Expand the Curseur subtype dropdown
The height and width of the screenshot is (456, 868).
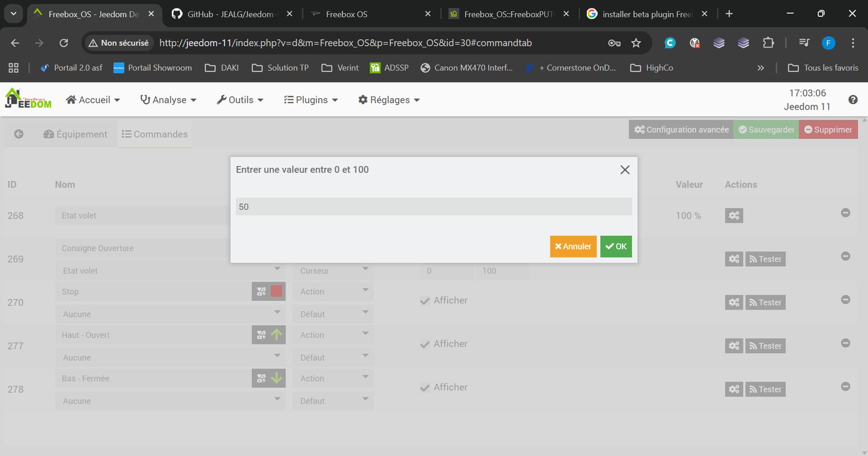point(333,271)
